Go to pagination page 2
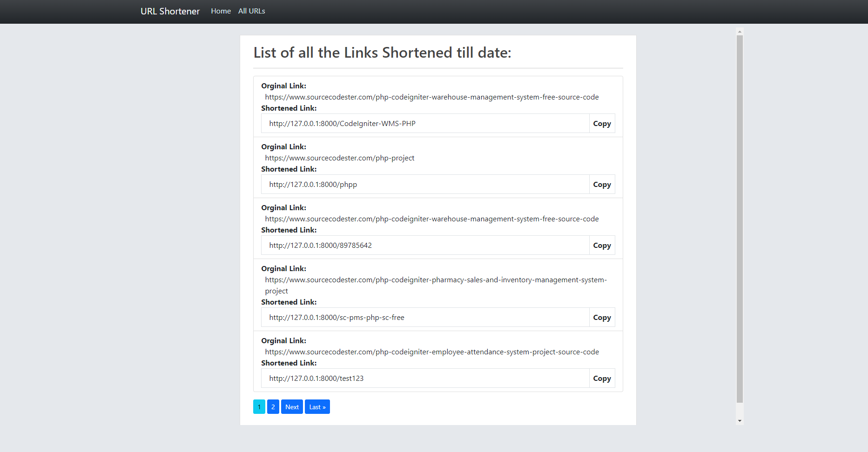 tap(273, 407)
